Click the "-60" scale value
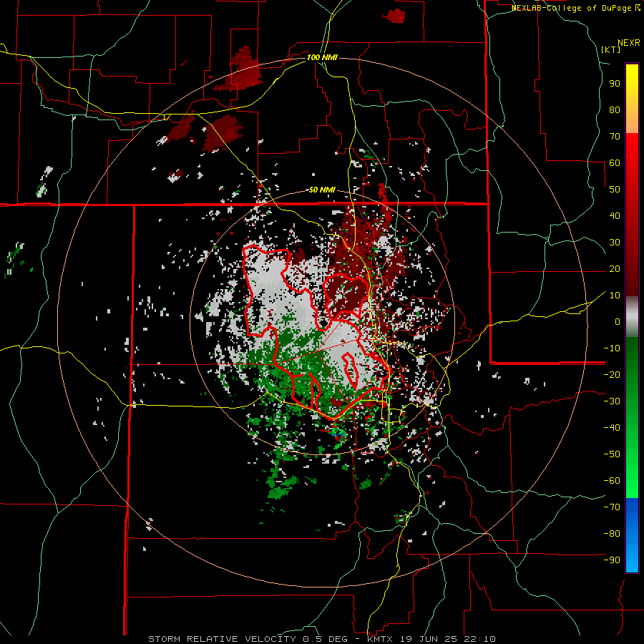 [612, 481]
